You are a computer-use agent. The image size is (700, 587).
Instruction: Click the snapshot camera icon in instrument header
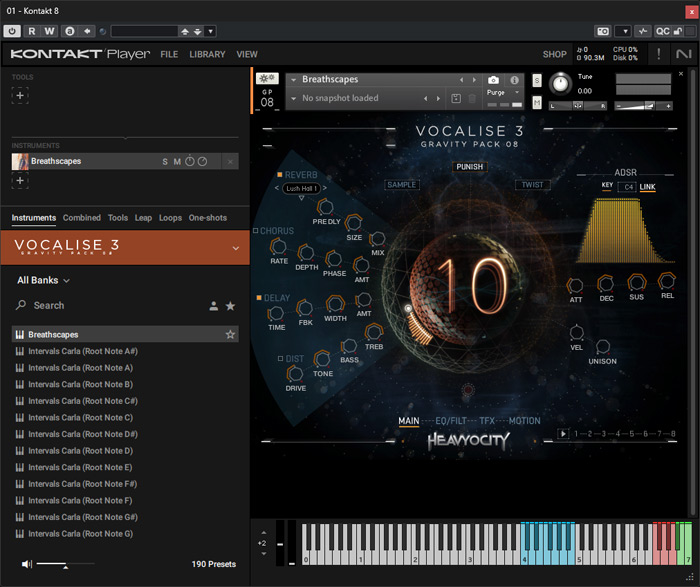tap(493, 80)
